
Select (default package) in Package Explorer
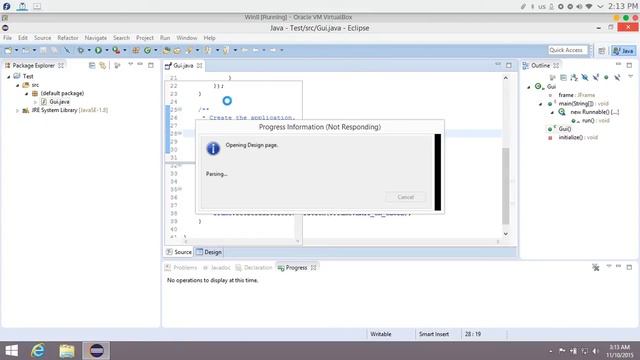[62, 93]
